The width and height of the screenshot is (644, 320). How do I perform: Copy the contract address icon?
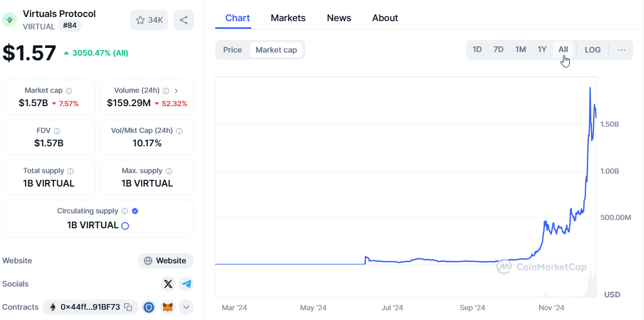tap(128, 307)
